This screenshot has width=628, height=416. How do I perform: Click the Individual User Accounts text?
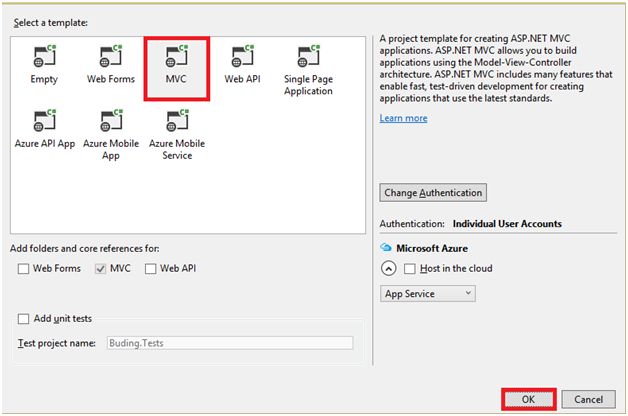click(507, 224)
